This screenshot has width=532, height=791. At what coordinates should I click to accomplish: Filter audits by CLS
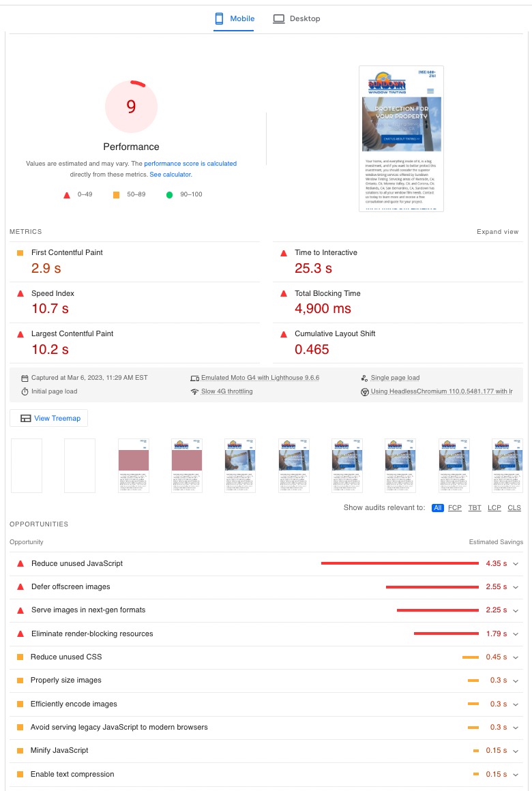(x=514, y=508)
